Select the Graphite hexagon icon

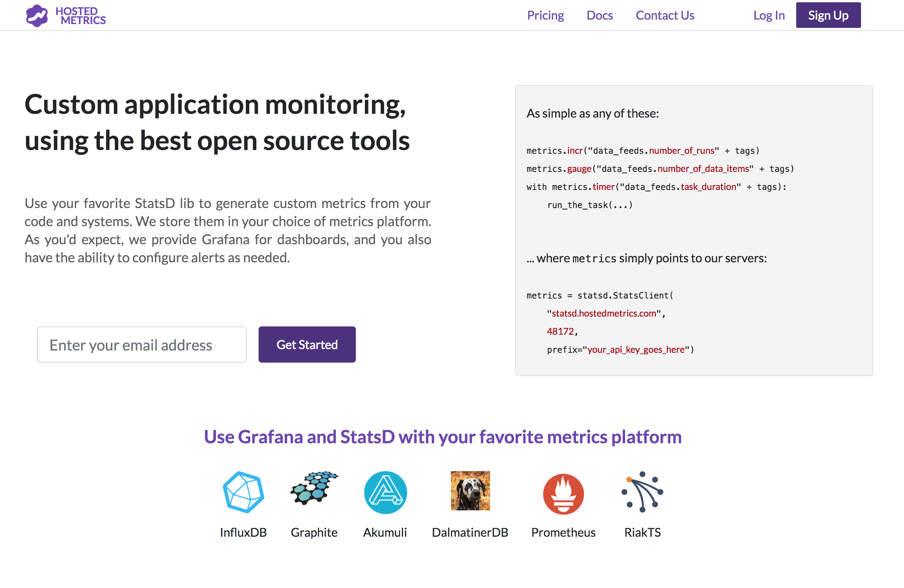314,491
